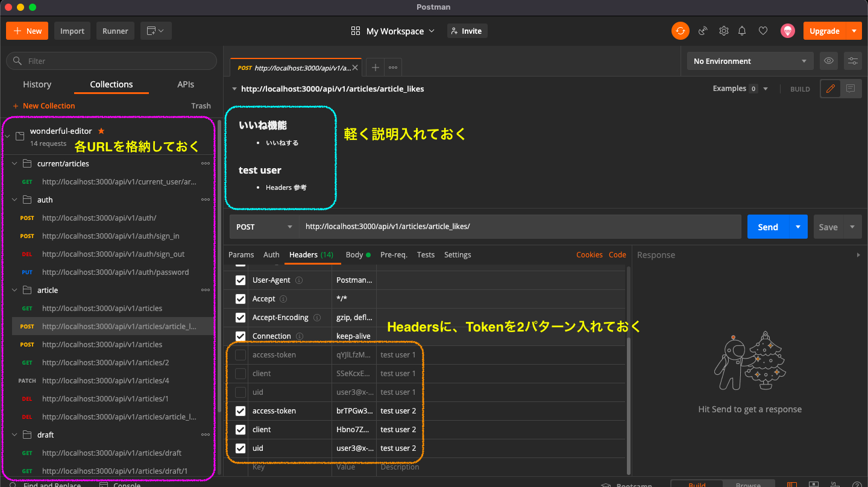Click User-Agent info icon

click(x=299, y=280)
